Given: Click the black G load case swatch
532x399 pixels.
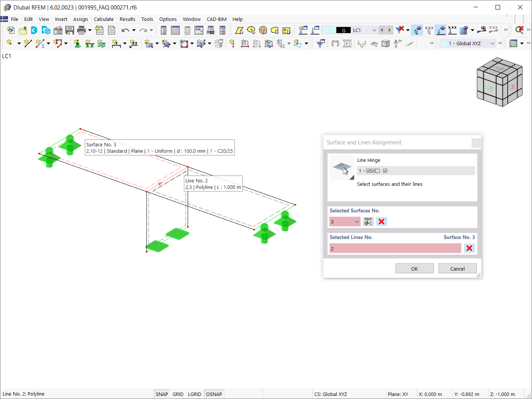Looking at the screenshot, I should [344, 30].
